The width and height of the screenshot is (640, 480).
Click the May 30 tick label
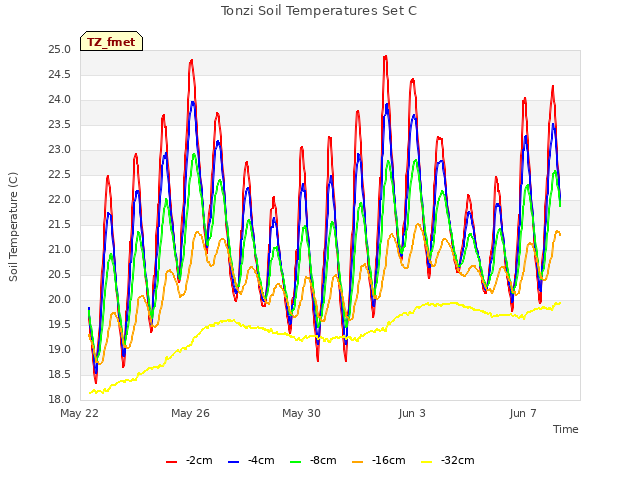[x=301, y=413]
